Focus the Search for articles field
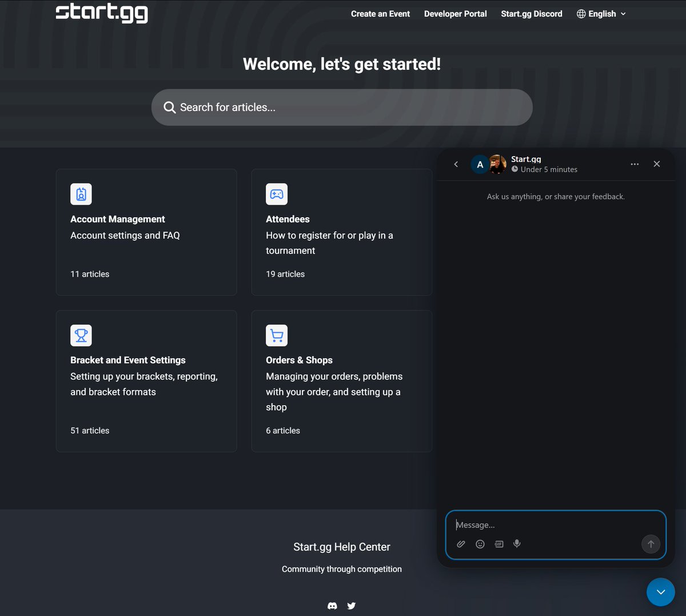This screenshot has width=686, height=616. tap(342, 108)
